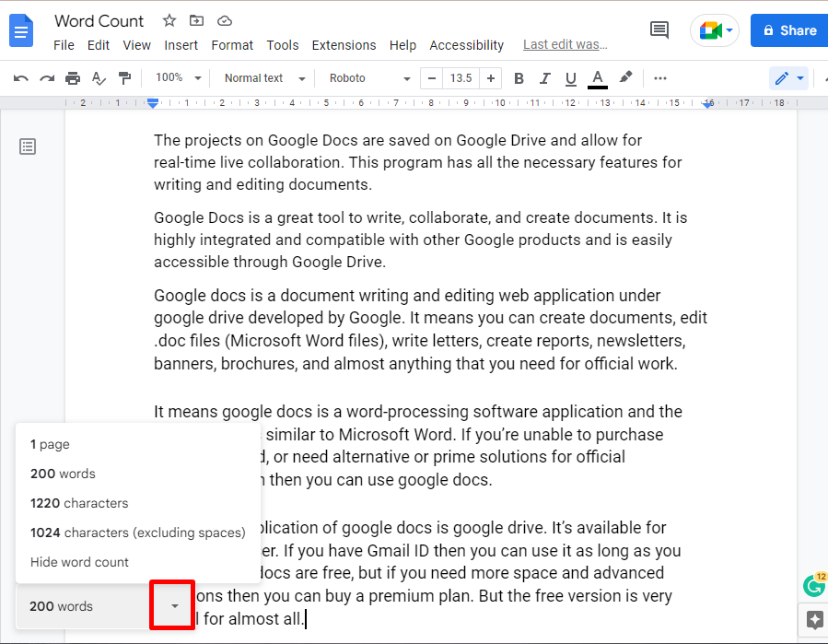Open the Normal text style dropdown

click(264, 78)
